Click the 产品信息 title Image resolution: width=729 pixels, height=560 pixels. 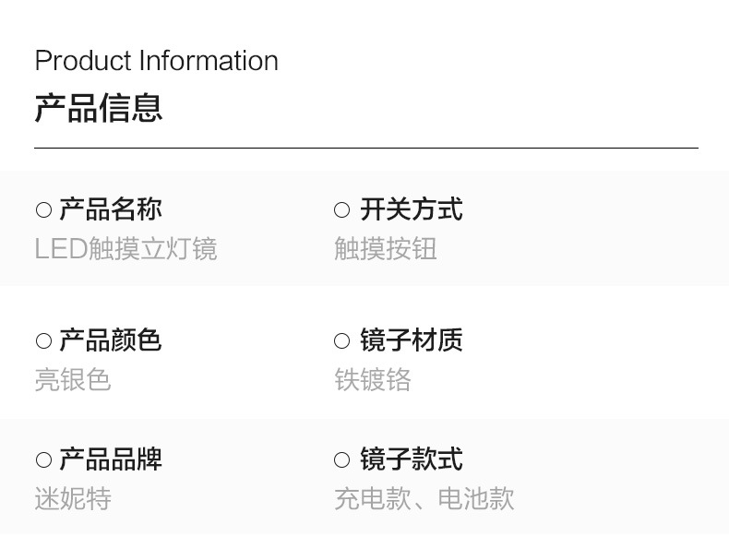tap(99, 108)
